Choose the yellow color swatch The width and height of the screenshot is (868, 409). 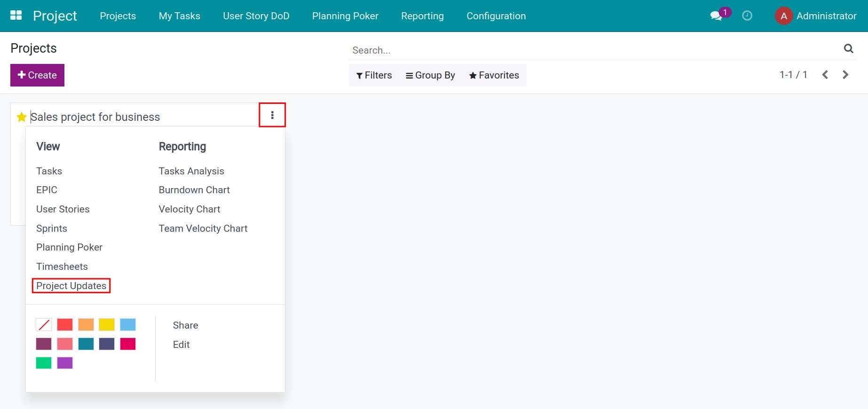[107, 325]
